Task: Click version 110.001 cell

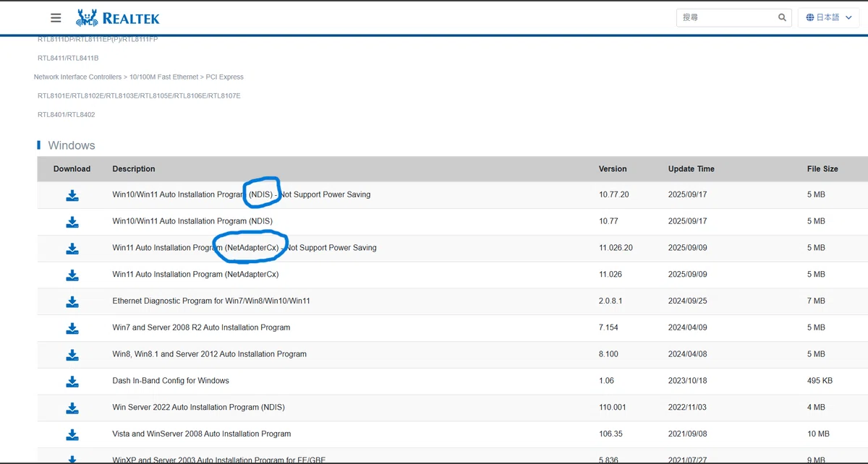Action: [613, 408]
